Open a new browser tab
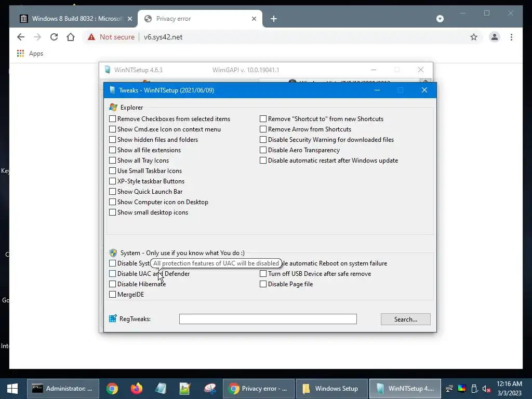 (x=274, y=19)
